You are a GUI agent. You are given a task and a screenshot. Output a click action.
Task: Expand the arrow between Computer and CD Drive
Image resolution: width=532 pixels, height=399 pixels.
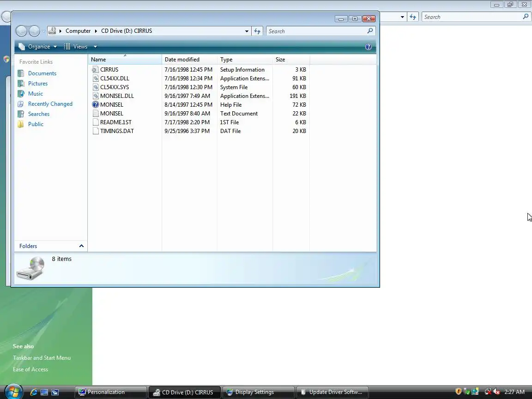tap(96, 31)
